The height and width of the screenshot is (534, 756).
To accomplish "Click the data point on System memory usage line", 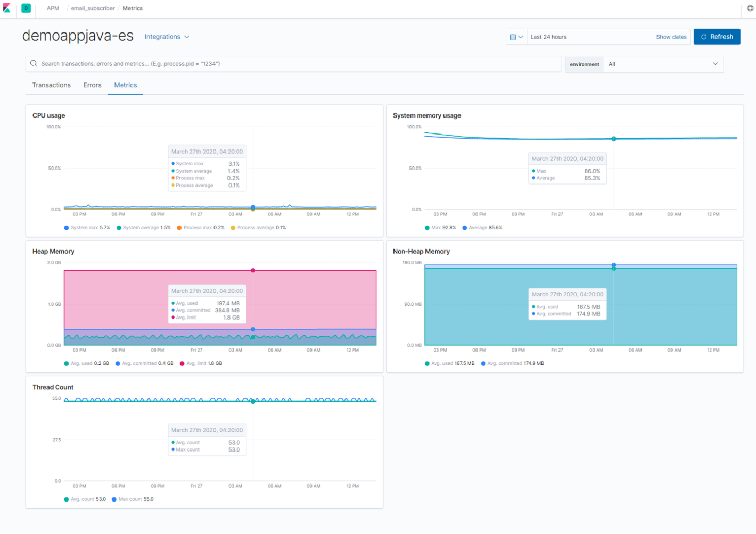I will (614, 139).
